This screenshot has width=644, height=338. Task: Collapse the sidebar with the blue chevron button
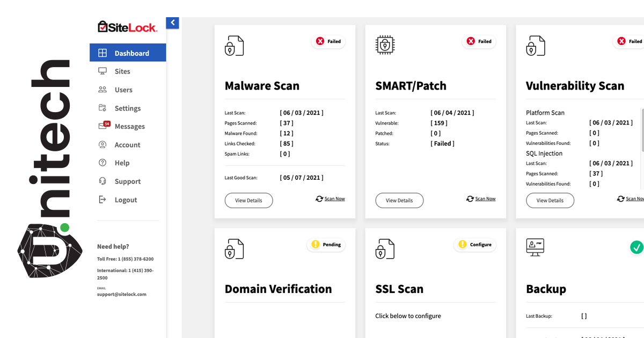(x=172, y=23)
